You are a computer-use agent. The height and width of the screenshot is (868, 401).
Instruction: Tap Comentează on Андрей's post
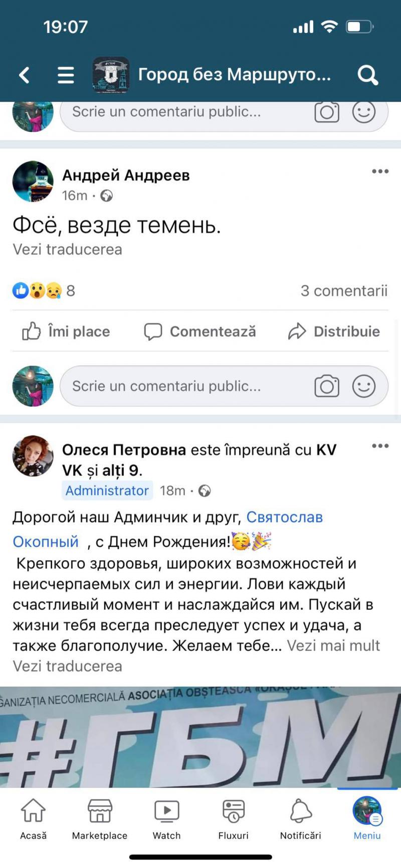coord(200,331)
